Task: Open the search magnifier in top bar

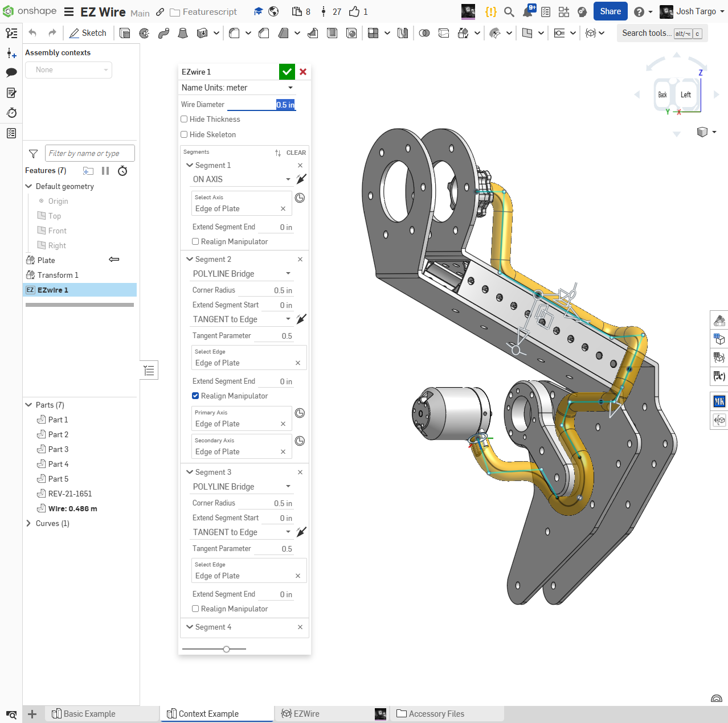Action: (x=509, y=11)
